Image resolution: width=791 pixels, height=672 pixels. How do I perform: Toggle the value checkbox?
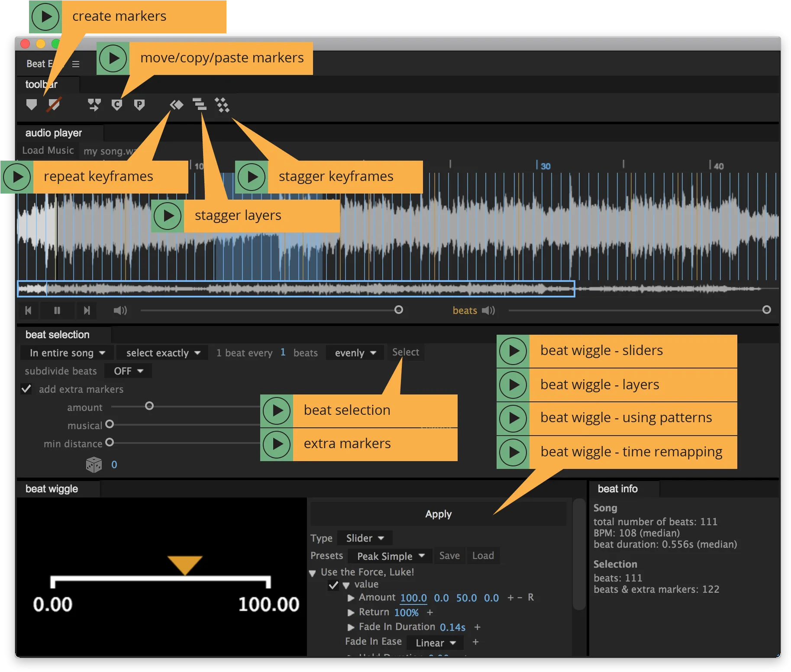click(x=333, y=585)
